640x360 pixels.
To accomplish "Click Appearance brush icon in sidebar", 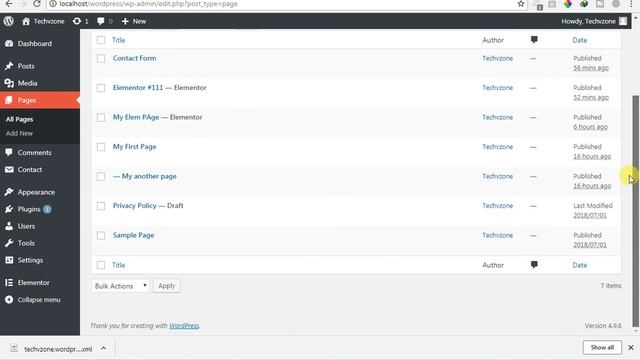I will click(9, 192).
